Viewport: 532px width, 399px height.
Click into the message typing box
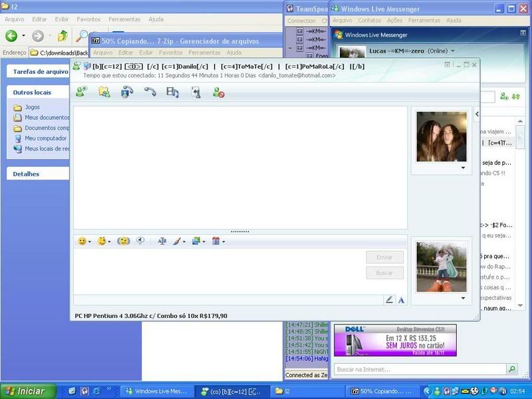tap(219, 271)
